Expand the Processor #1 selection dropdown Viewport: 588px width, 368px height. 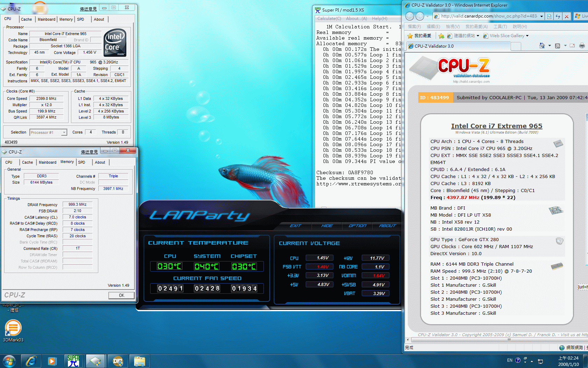(64, 132)
